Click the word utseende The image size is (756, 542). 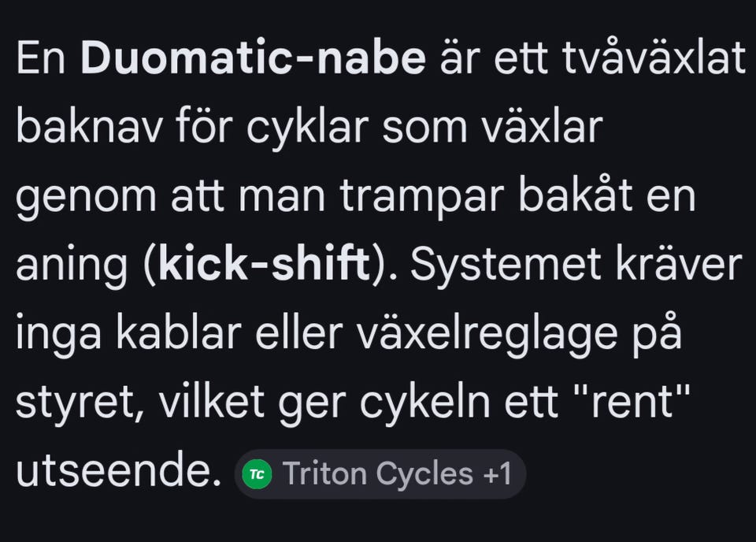click(118, 473)
